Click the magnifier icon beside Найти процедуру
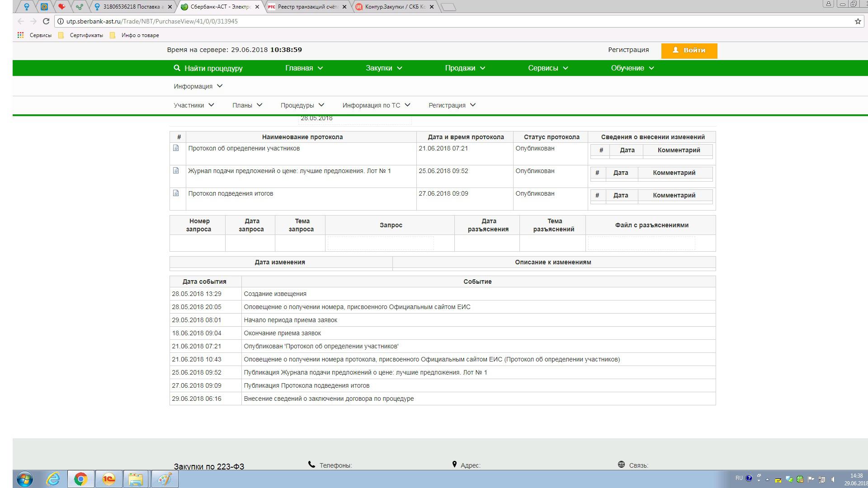The width and height of the screenshot is (868, 488). pyautogui.click(x=177, y=68)
